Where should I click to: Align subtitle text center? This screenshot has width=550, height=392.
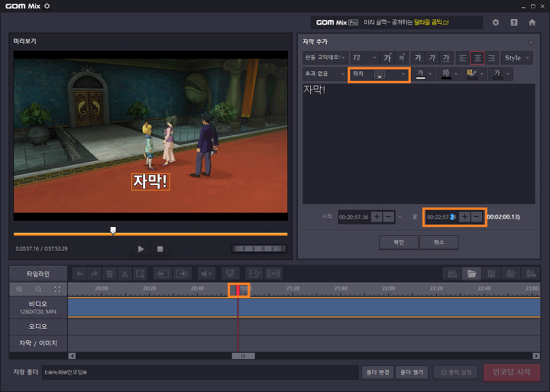coord(477,58)
